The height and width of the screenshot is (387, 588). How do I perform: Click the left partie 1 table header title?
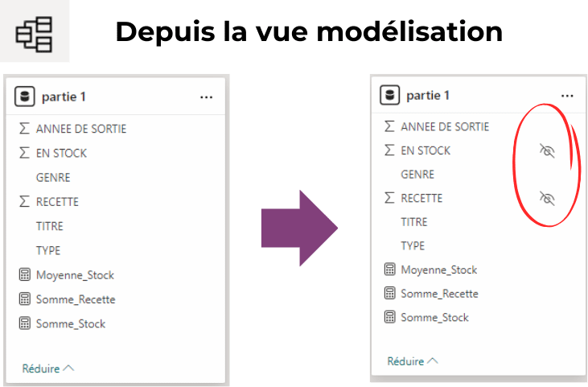click(64, 97)
